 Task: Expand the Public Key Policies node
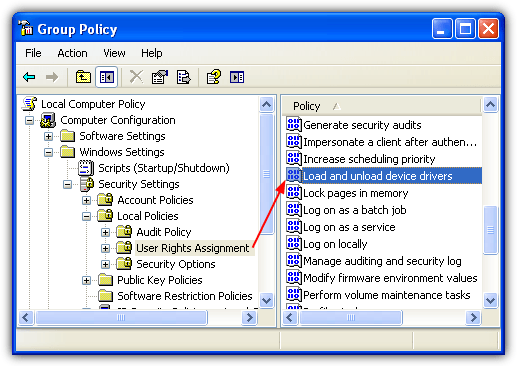pos(86,280)
